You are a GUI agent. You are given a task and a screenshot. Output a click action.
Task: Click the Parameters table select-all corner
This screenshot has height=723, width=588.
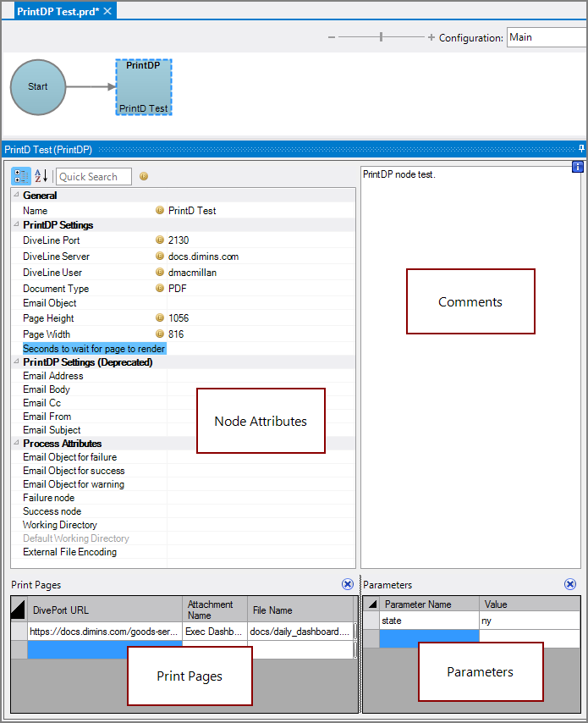[x=371, y=604]
